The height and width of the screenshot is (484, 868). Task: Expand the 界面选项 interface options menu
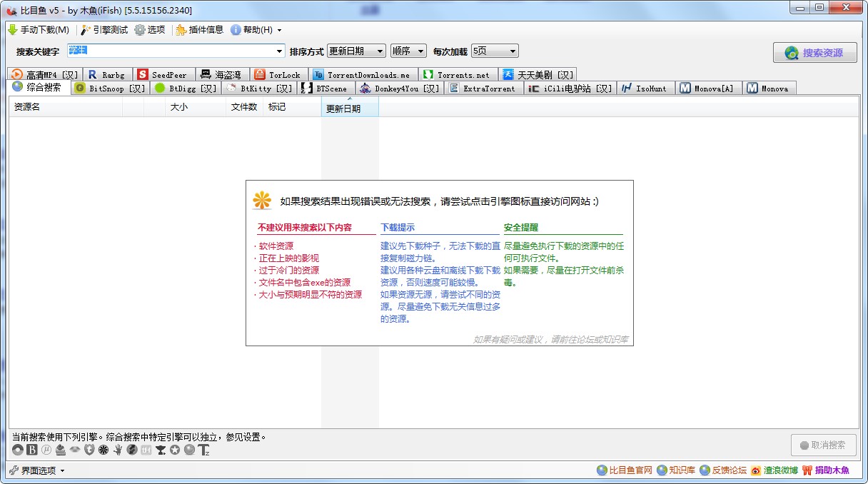[x=37, y=470]
